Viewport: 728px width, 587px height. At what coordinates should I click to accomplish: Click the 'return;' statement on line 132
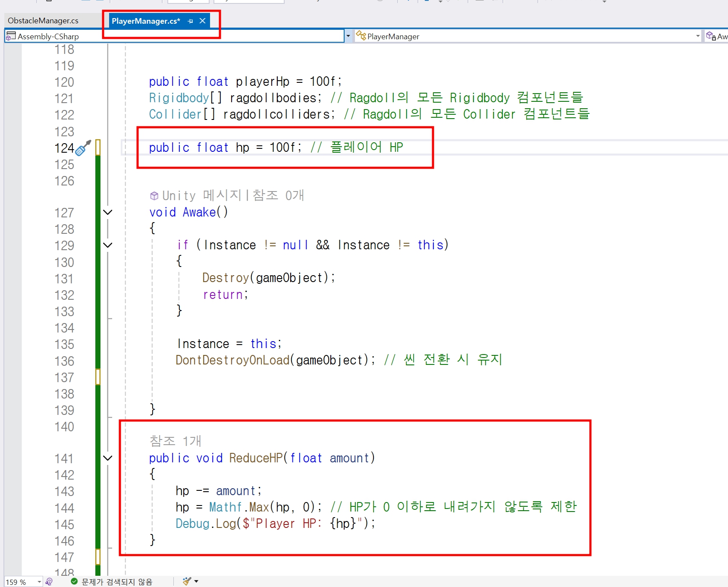coord(226,295)
